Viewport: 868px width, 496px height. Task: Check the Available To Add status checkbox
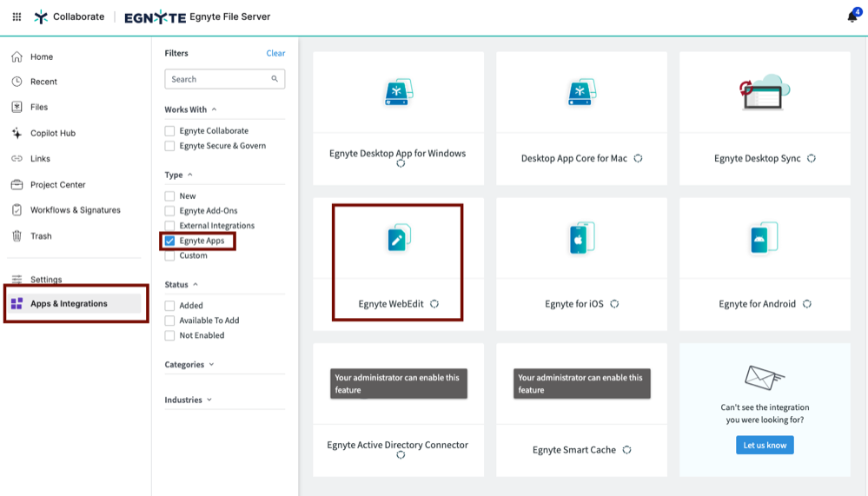coord(170,321)
